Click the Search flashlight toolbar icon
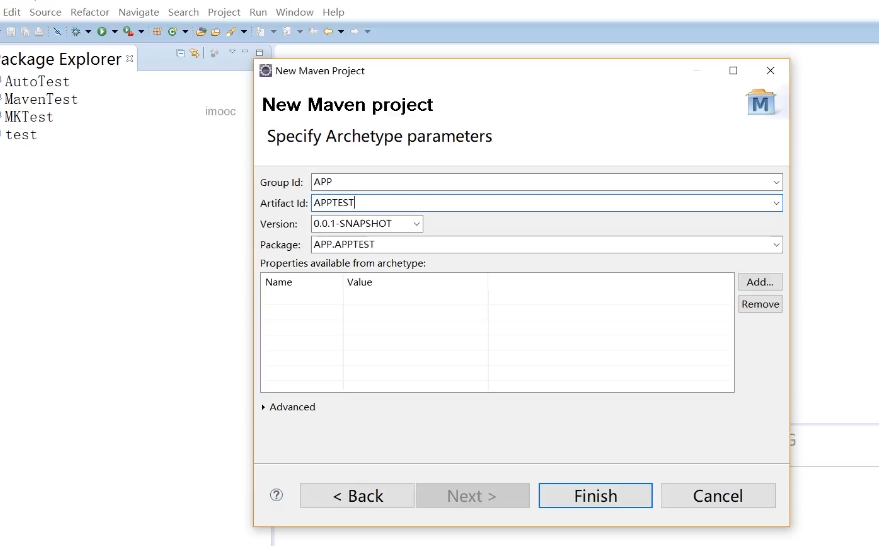Image resolution: width=879 pixels, height=546 pixels. pos(231,32)
